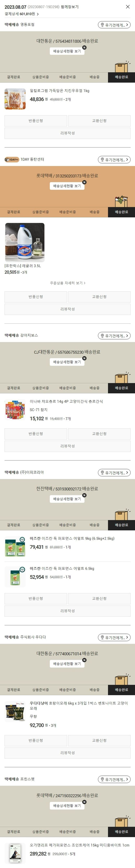Close the order detail page with X
Viewport: 135px width, 868px height.
point(128,7)
